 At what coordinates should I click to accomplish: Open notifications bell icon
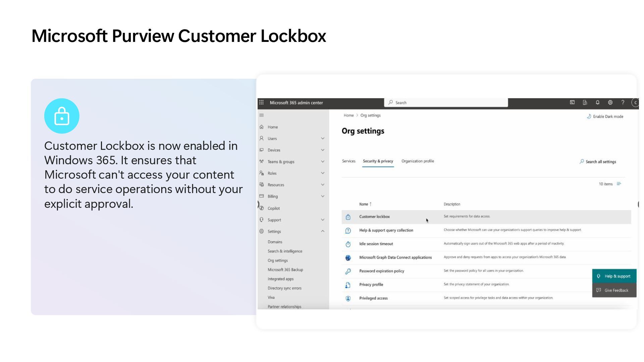tap(597, 103)
